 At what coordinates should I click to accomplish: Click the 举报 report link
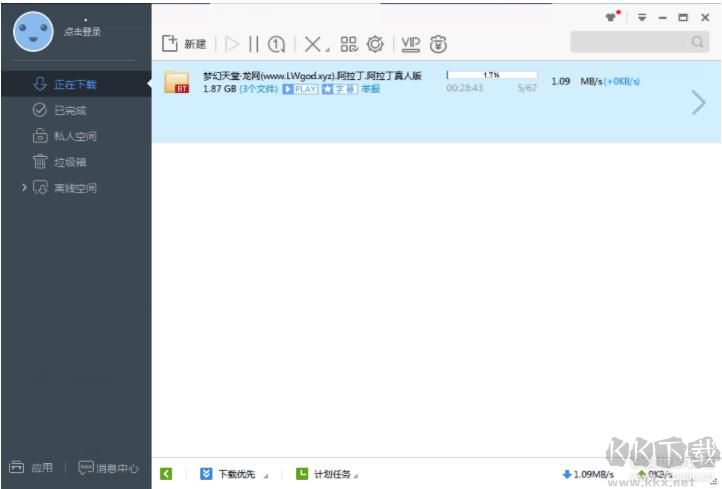pos(370,89)
